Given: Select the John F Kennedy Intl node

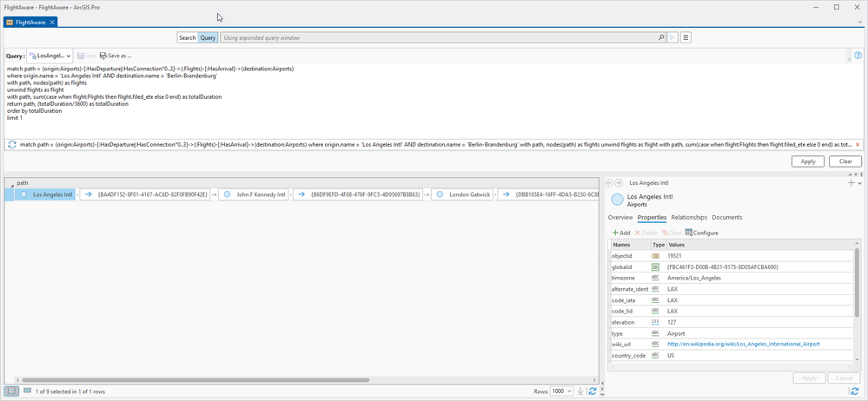Looking at the screenshot, I should pos(254,194).
